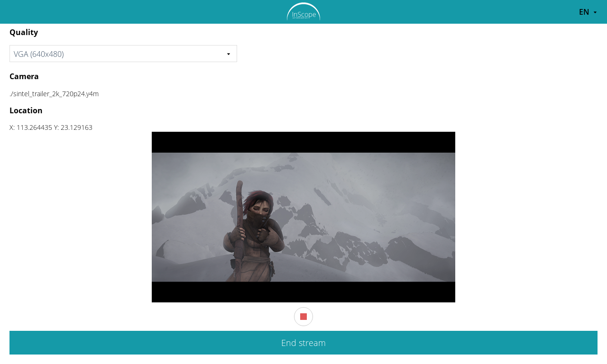Screen dimensions: 607x364
Task: Click the Quality label
Action: tap(24, 32)
